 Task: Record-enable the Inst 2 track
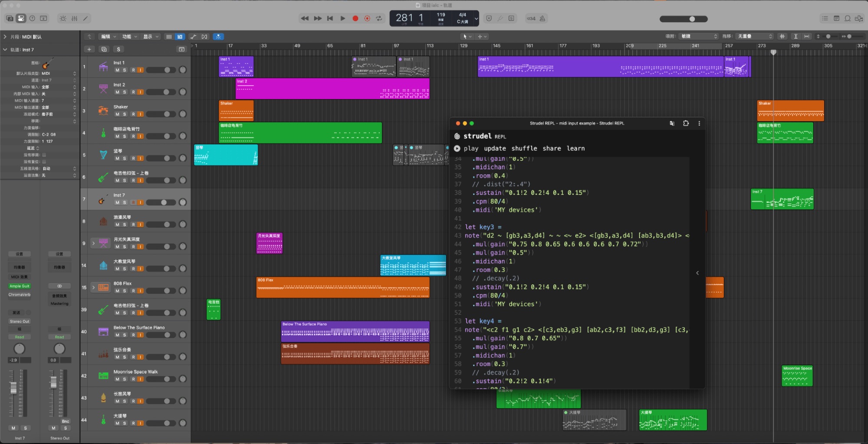click(x=133, y=92)
